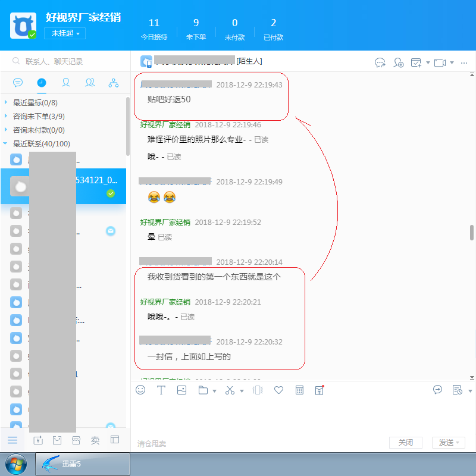This screenshot has width=476, height=476.
Task: Expand the 咨询未付款(0/0) group
Action: (6, 130)
